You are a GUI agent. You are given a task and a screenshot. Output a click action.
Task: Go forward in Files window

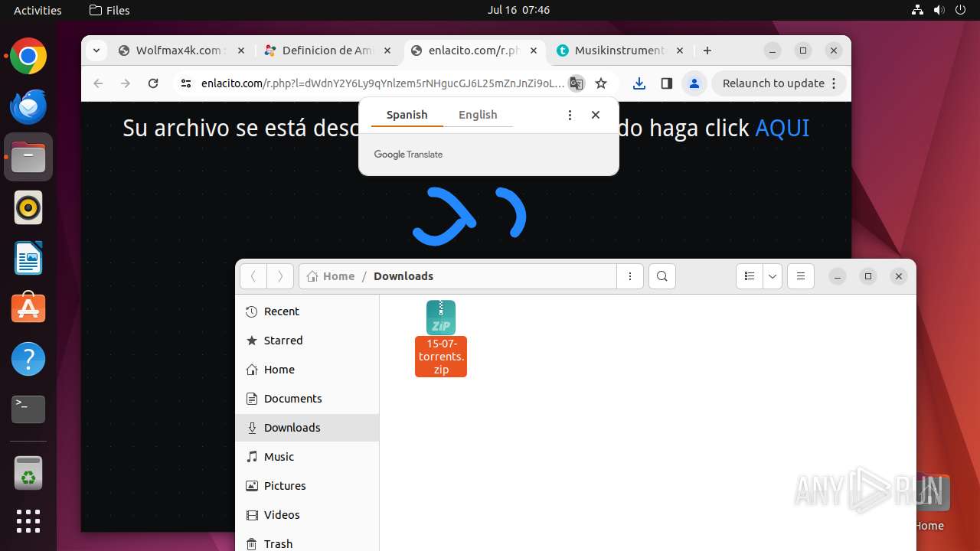click(x=280, y=276)
